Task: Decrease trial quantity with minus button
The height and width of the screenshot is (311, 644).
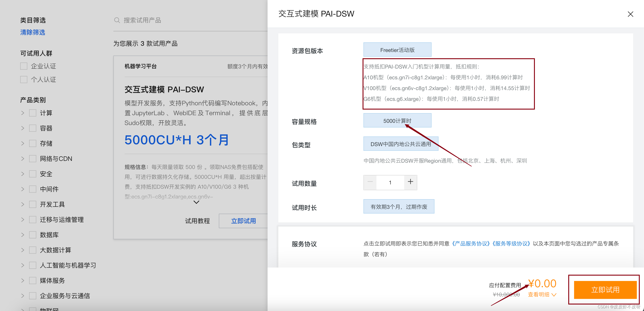Action: pos(370,182)
